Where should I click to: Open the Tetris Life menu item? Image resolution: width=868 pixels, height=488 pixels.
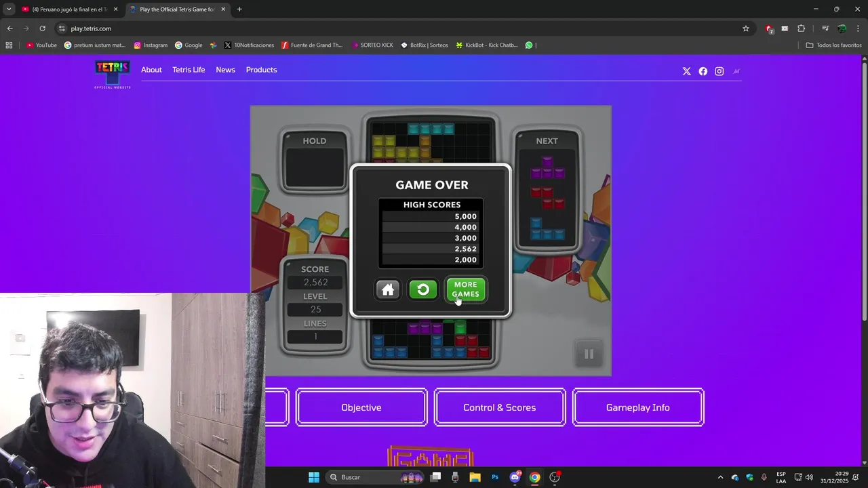tap(189, 70)
